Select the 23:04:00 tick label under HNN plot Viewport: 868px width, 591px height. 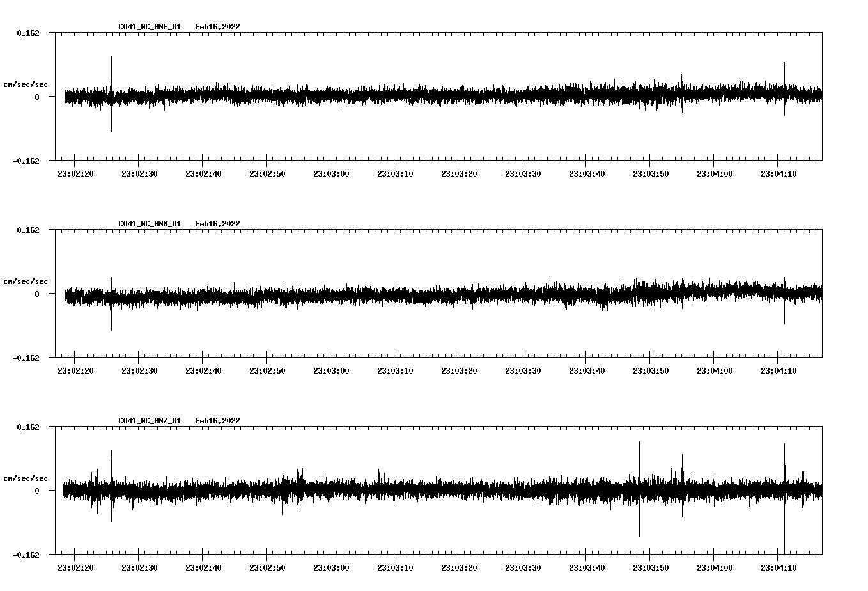(x=715, y=371)
